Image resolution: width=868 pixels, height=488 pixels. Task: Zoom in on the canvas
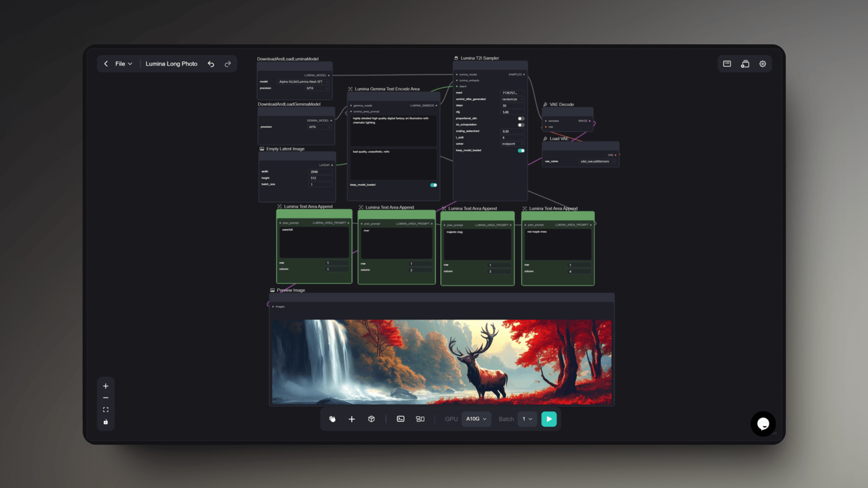tap(106, 386)
